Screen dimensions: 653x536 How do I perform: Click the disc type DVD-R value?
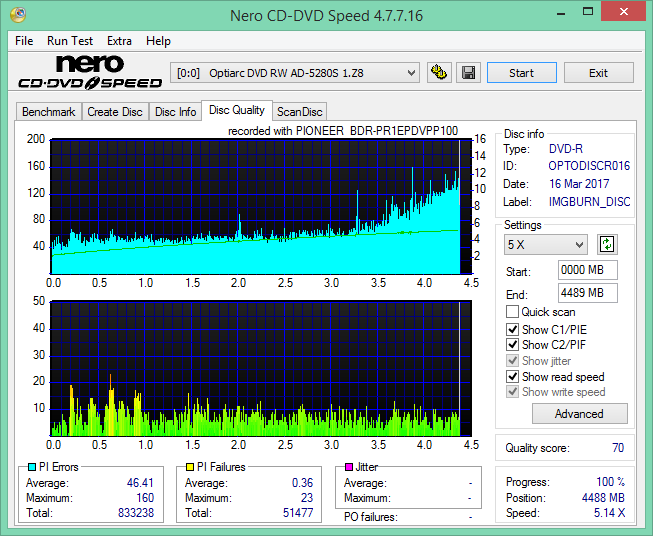pos(566,149)
